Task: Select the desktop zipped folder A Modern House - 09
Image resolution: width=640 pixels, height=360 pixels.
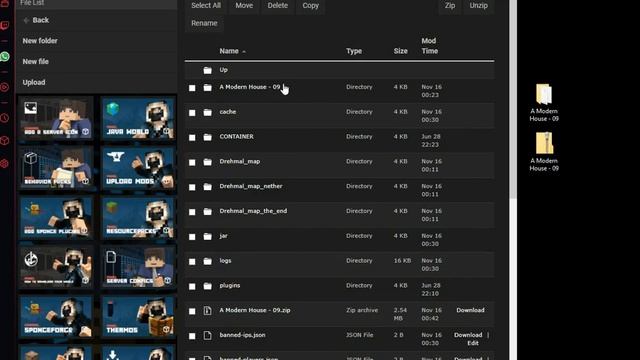Action: (x=544, y=152)
